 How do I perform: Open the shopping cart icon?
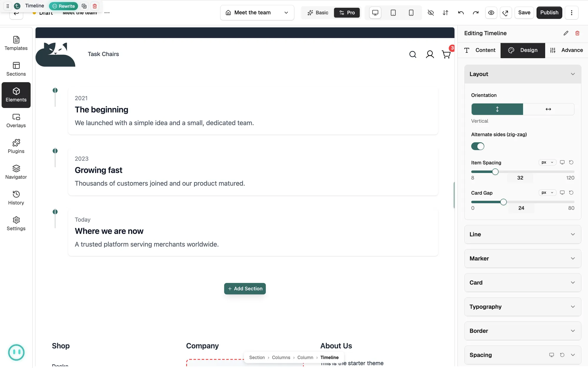tap(446, 54)
